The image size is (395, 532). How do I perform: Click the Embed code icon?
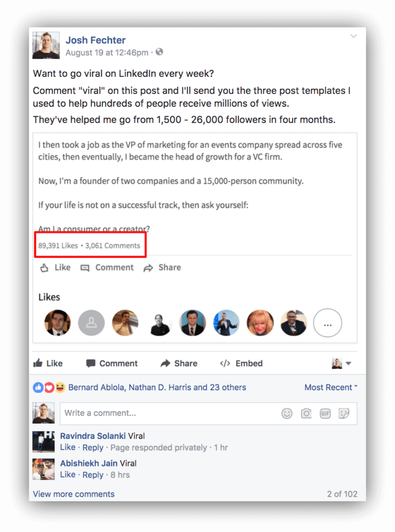pyautogui.click(x=225, y=363)
